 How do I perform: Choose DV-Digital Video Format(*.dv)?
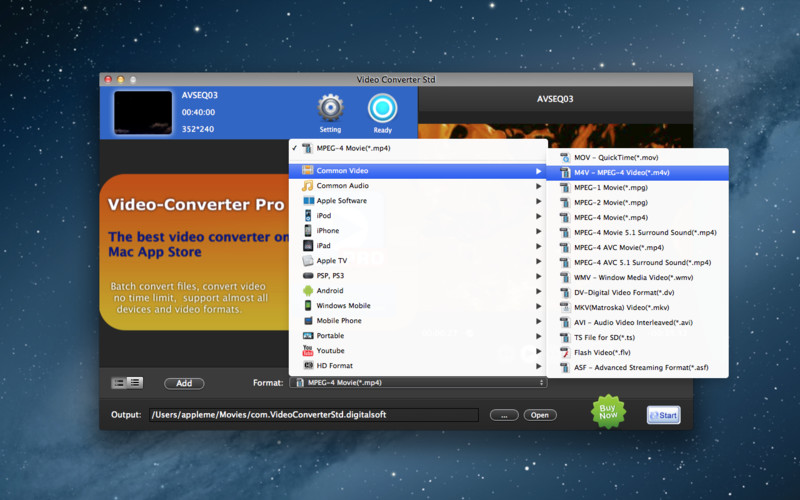click(x=637, y=292)
